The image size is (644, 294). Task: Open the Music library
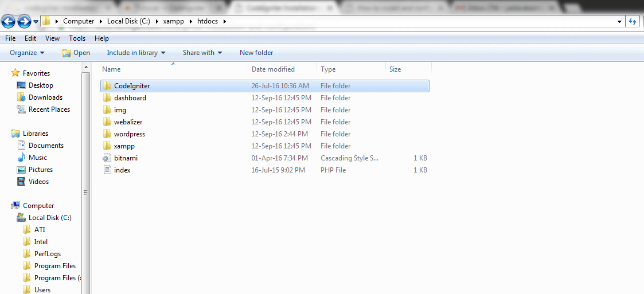coord(32,157)
